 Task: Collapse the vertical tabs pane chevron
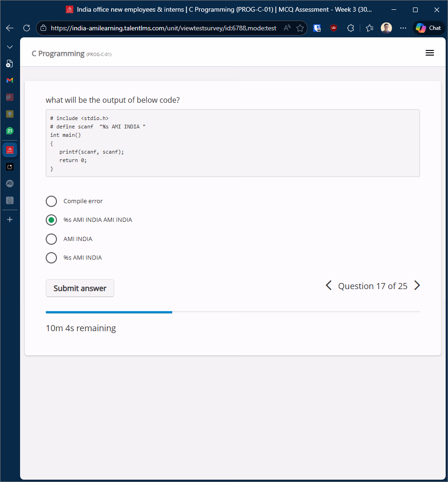tap(10, 47)
